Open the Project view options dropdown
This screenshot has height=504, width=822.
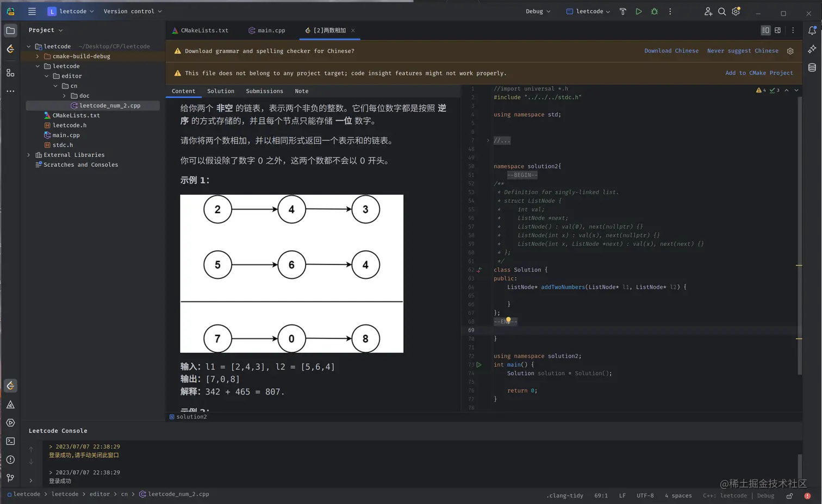46,30
